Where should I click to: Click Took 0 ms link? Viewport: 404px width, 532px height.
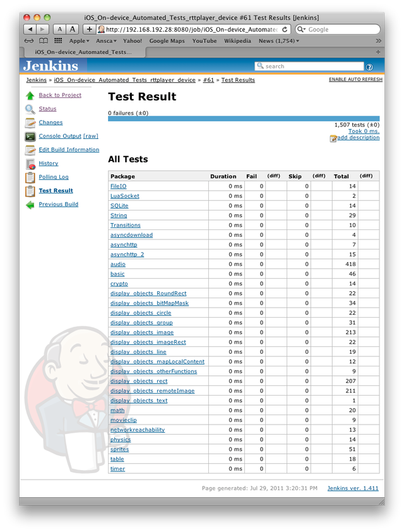click(364, 131)
